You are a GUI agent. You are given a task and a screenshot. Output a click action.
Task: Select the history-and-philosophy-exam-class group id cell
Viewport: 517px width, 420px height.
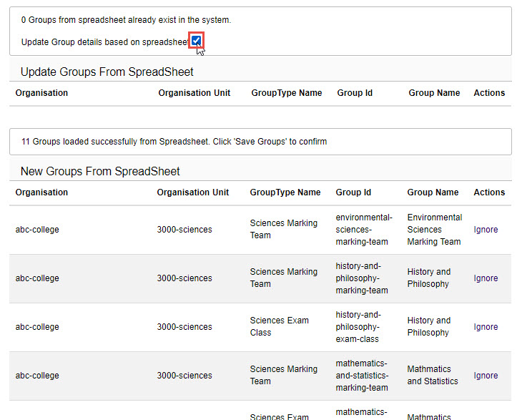pos(358,327)
